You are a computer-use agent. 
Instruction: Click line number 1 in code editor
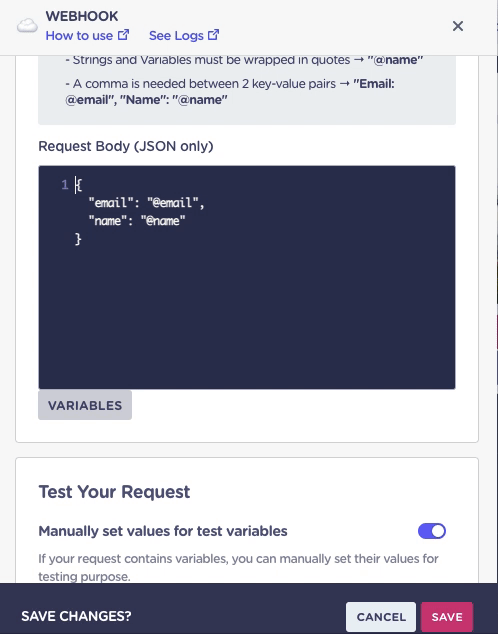(65, 185)
